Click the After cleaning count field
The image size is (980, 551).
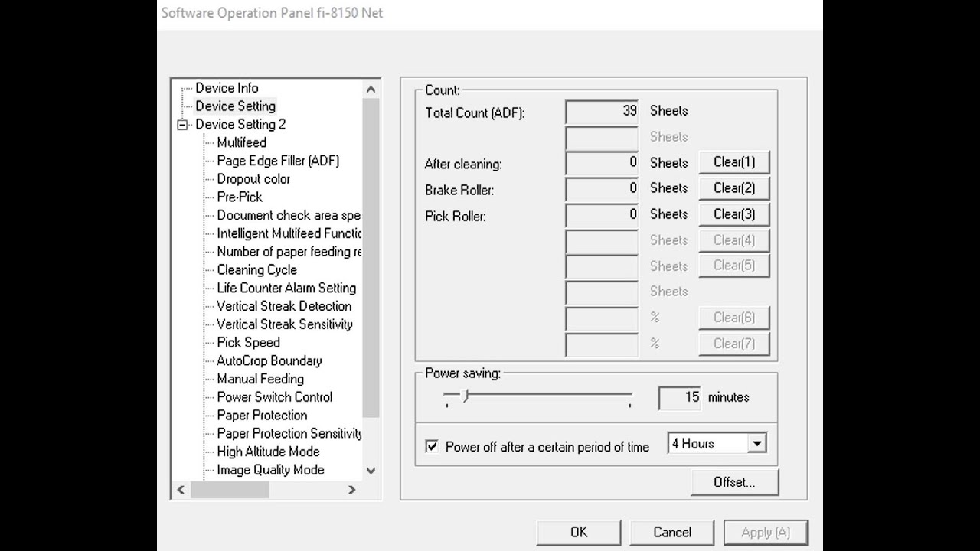pos(602,162)
